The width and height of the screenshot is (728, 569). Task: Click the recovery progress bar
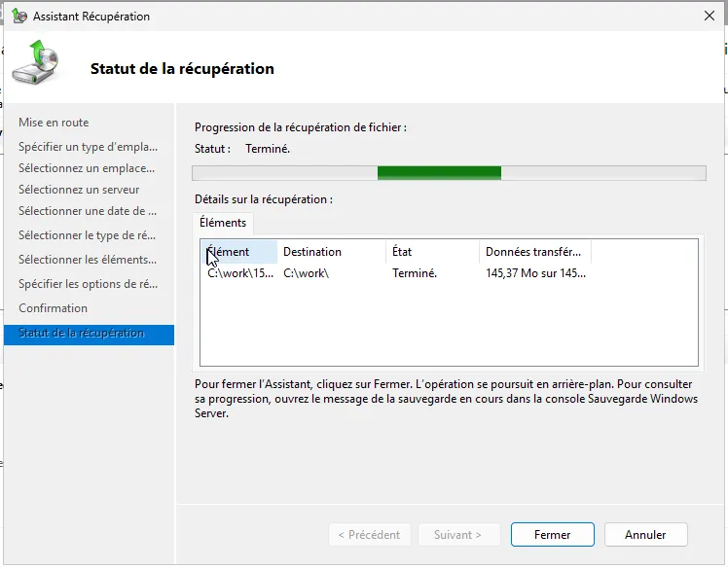click(448, 173)
